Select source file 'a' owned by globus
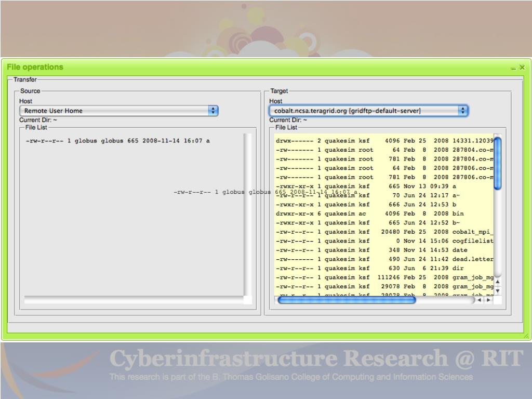The width and height of the screenshot is (532, 399). [118, 141]
